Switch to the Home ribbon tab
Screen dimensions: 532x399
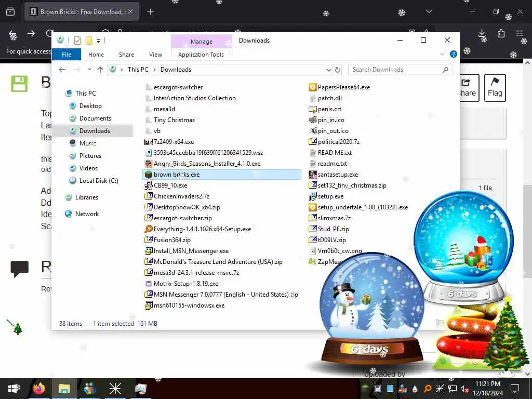click(96, 54)
